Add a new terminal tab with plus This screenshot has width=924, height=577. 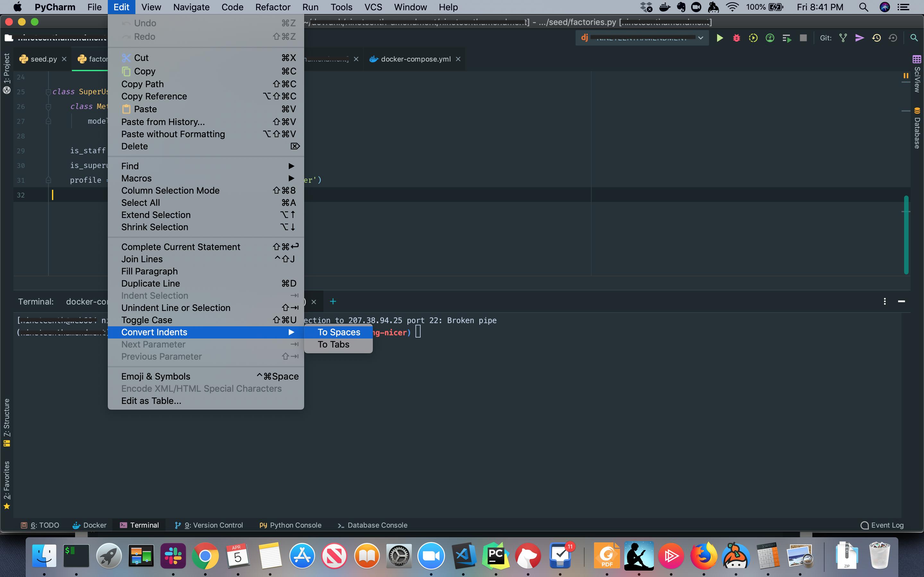333,301
